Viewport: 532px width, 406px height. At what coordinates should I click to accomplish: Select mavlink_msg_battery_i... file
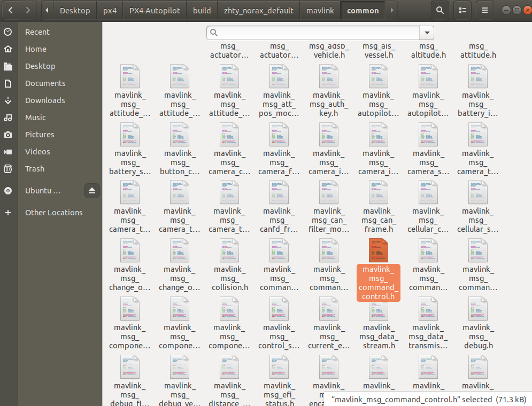coord(478,91)
